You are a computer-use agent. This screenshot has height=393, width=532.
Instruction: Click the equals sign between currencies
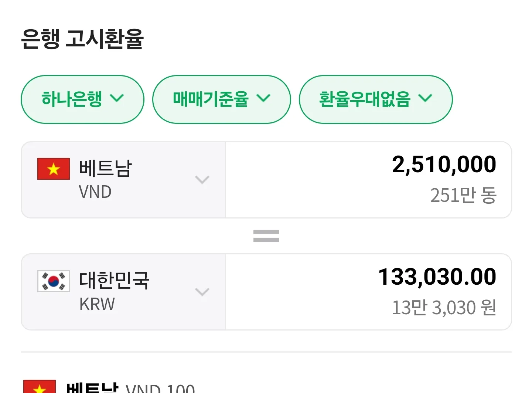266,236
